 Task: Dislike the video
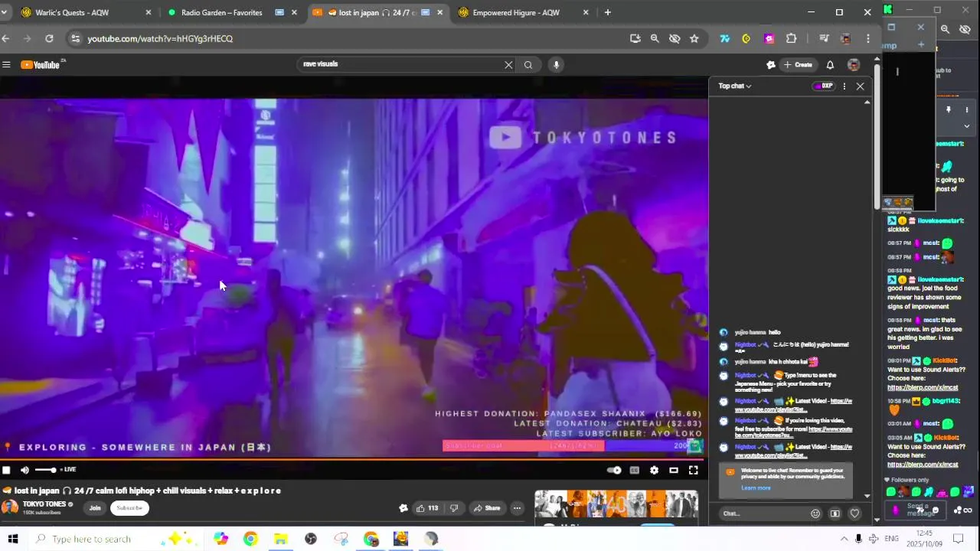pyautogui.click(x=453, y=508)
